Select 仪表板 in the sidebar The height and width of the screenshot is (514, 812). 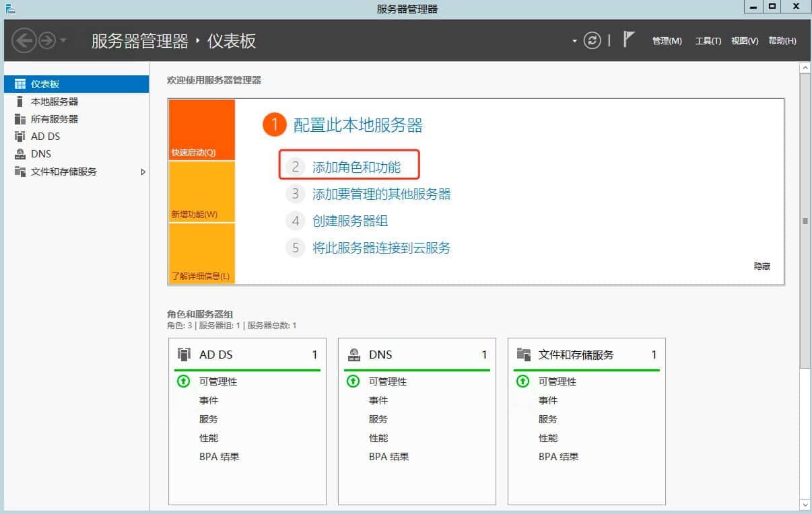(76, 84)
